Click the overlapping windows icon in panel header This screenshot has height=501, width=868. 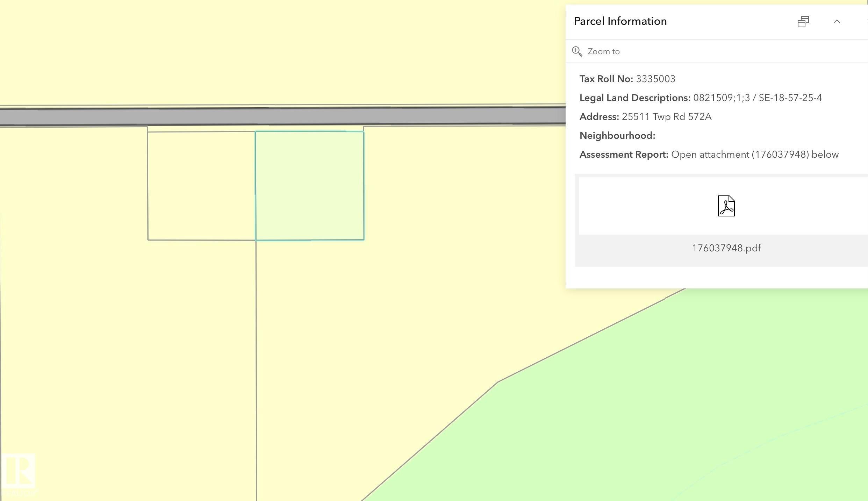click(x=803, y=22)
